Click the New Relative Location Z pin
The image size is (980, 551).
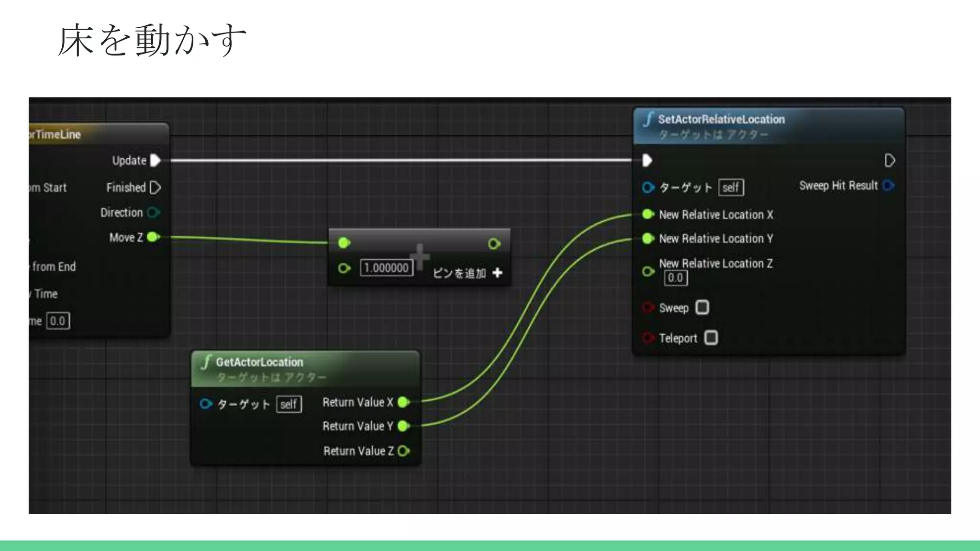648,271
